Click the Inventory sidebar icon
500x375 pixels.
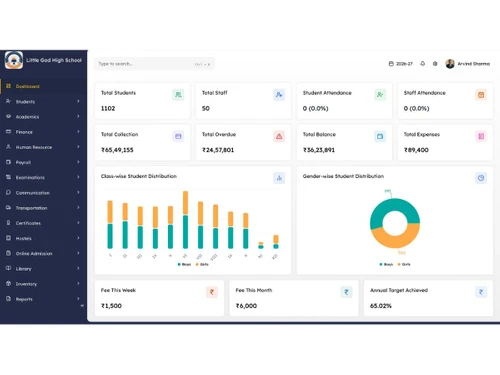pos(8,284)
